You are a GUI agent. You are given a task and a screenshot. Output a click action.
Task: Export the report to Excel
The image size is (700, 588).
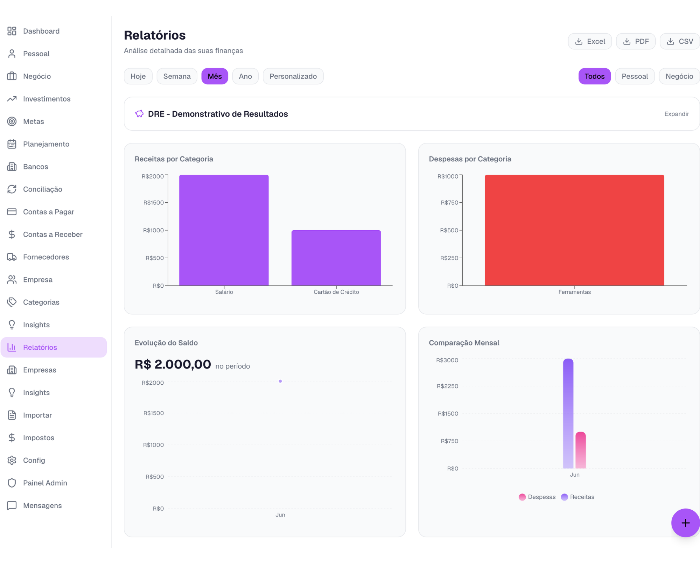(x=590, y=41)
